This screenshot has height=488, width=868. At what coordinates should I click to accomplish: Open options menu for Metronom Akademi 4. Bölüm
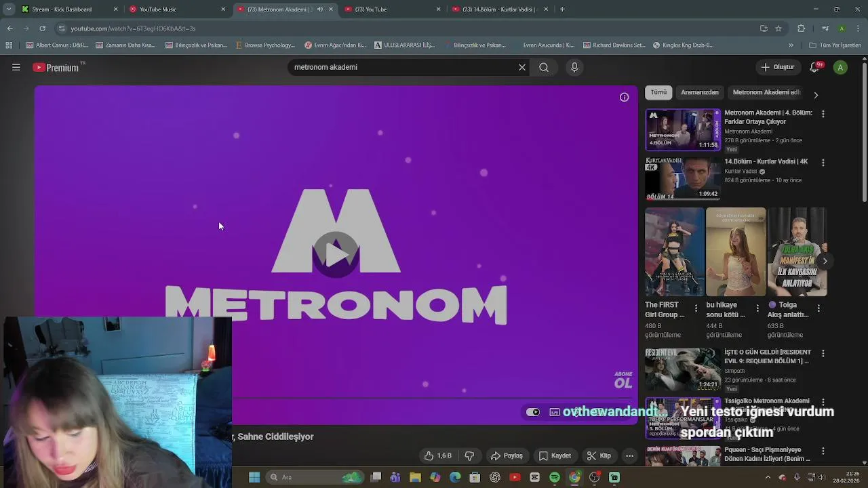click(823, 114)
